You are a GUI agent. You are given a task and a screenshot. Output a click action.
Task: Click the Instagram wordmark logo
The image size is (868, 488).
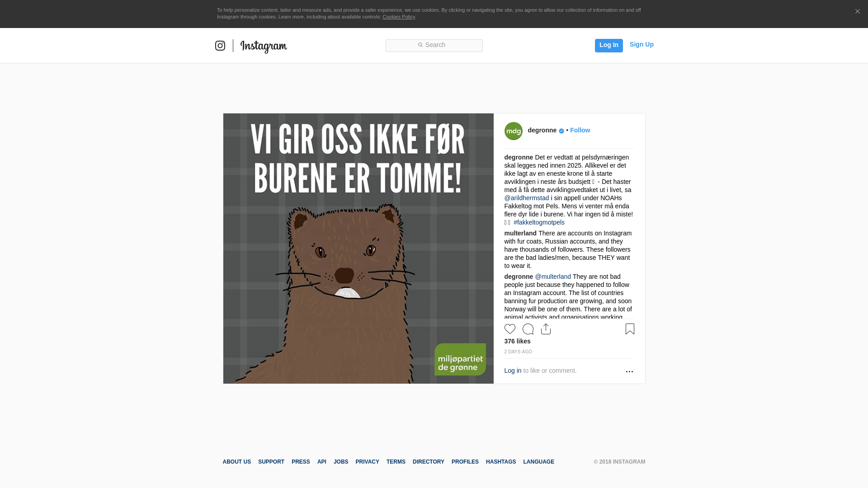264,47
